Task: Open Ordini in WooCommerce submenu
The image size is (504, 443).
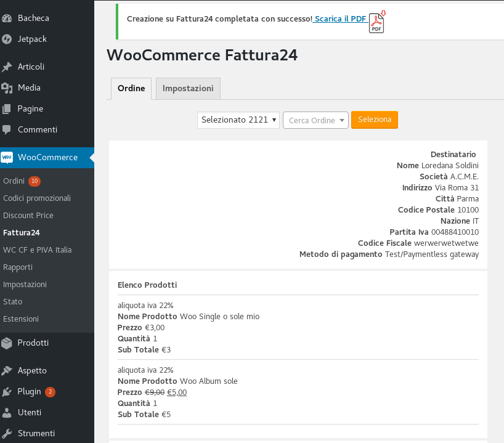Action: pos(14,181)
